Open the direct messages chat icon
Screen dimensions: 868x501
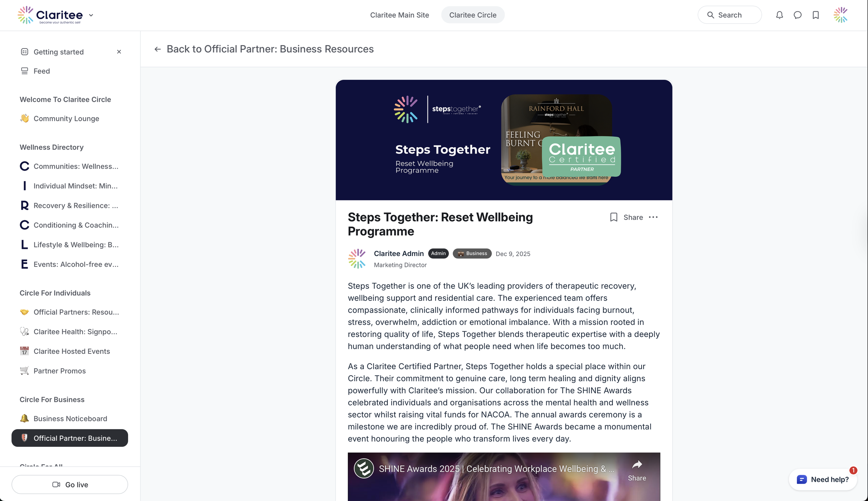(x=798, y=15)
